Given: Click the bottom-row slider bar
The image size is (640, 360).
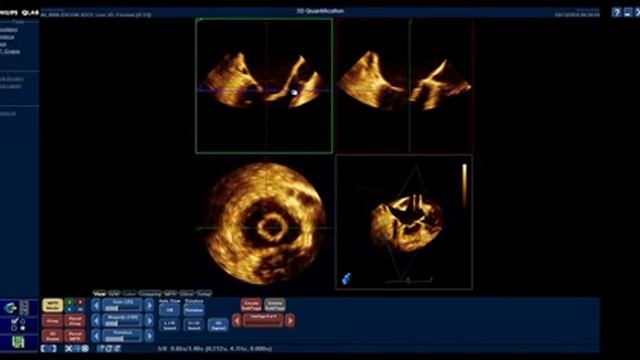Looking at the screenshot, I should pos(122,336).
